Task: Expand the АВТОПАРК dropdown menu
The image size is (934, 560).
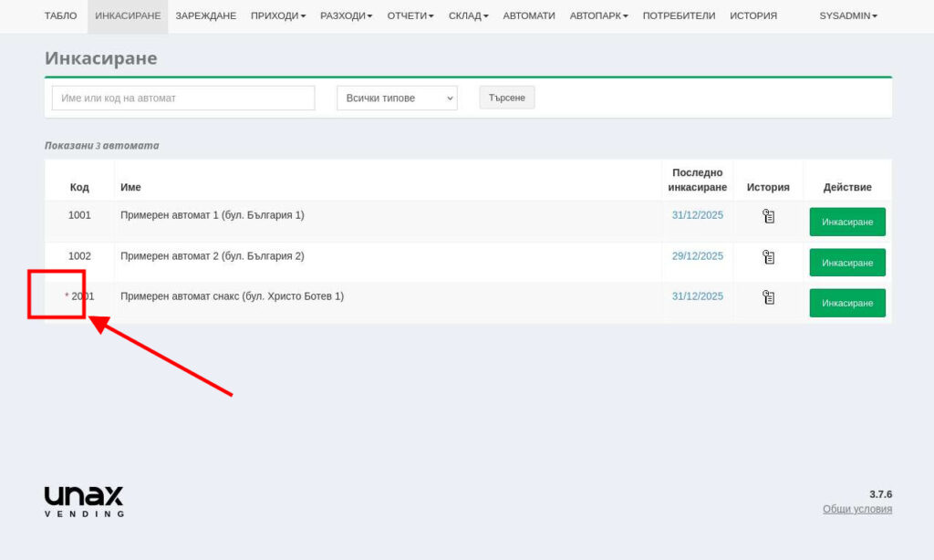Action: (x=598, y=16)
